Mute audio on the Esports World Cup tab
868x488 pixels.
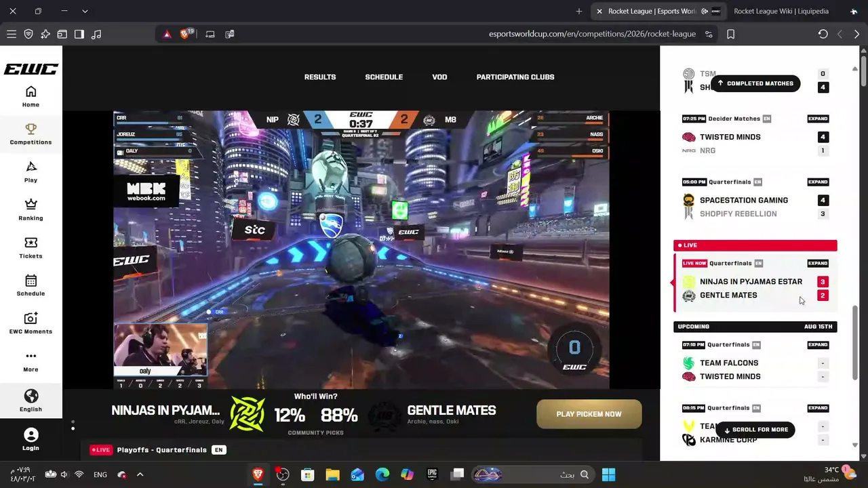tap(705, 12)
